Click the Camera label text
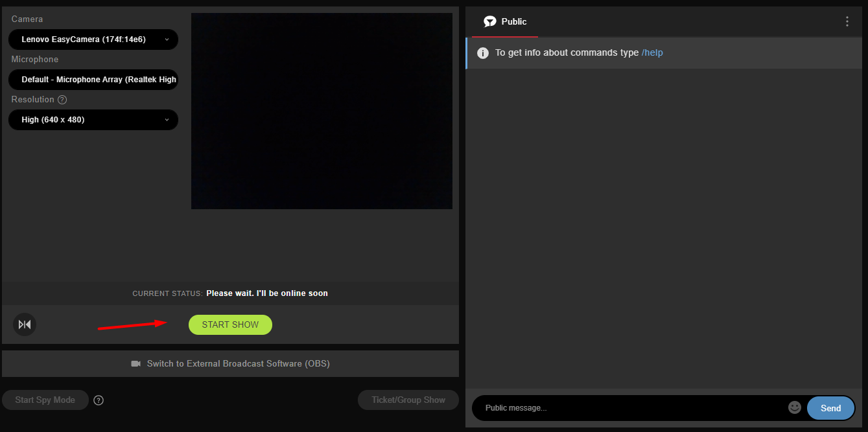Image resolution: width=868 pixels, height=432 pixels. tap(27, 19)
